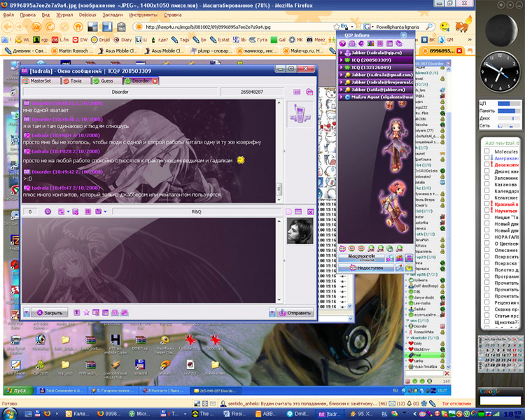Select the MasterSet chat tab

click(x=41, y=80)
